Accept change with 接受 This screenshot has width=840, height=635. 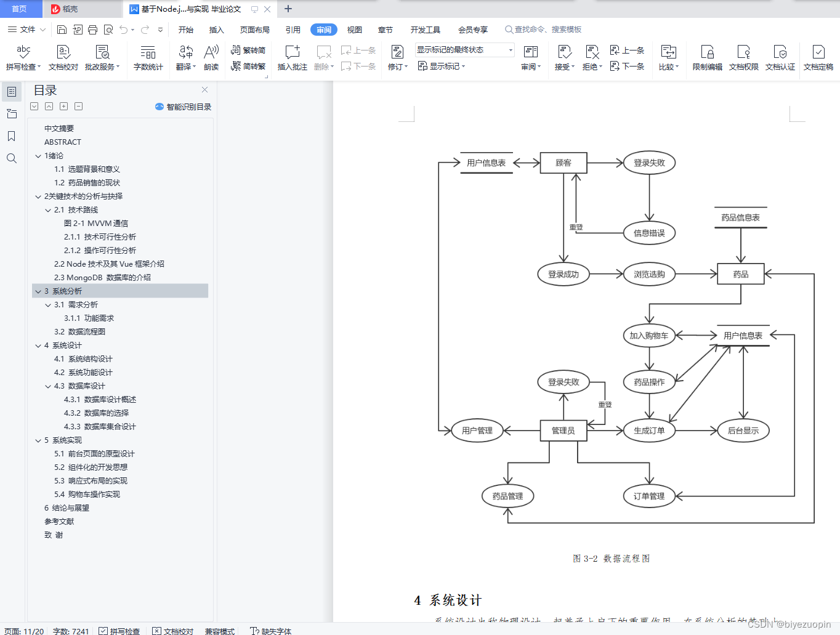tap(564, 57)
